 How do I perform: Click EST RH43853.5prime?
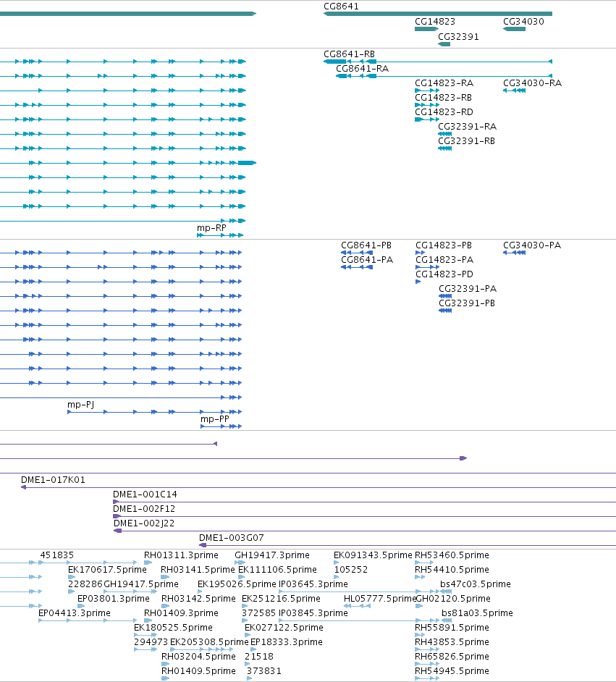[x=452, y=642]
